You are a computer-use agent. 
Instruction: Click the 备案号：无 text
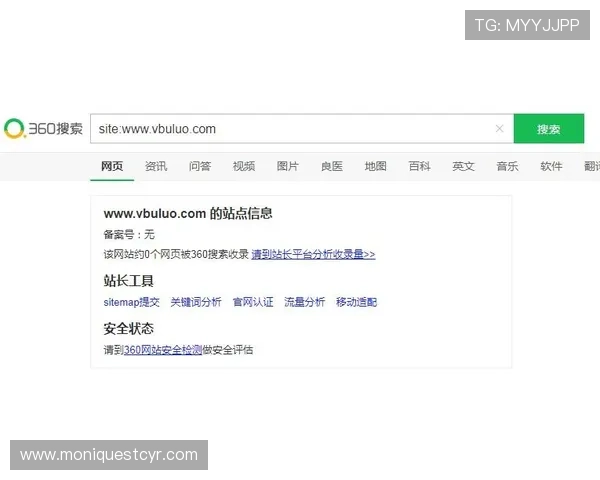(x=129, y=234)
